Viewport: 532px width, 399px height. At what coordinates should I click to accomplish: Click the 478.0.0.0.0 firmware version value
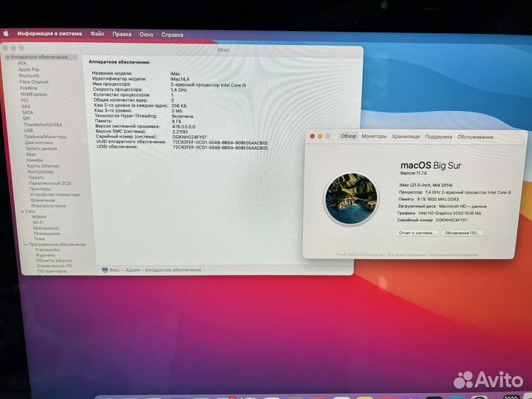(x=183, y=126)
